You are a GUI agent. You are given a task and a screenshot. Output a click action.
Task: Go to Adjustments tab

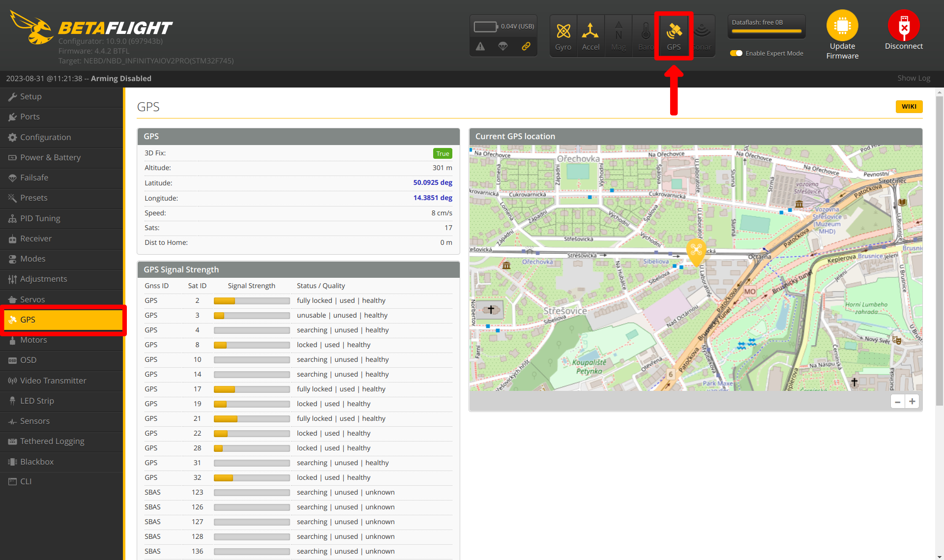[x=61, y=279]
